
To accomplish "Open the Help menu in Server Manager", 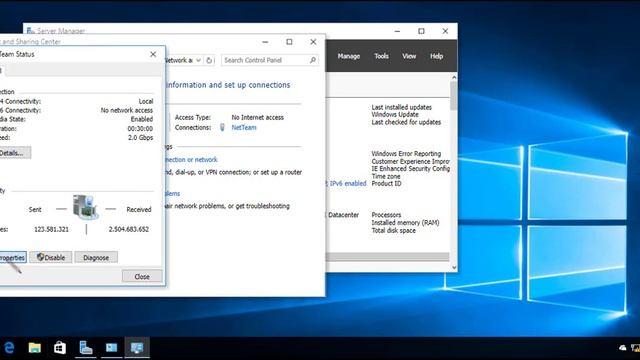I will [x=436, y=56].
